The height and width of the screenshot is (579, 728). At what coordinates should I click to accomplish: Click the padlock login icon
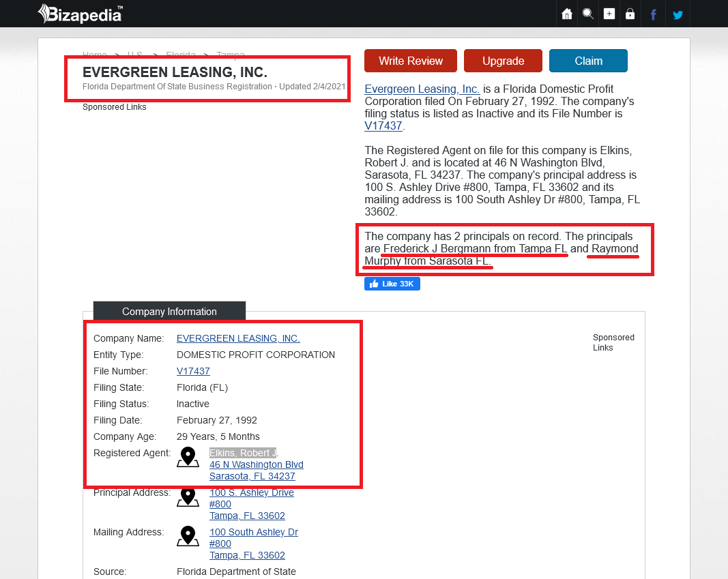pyautogui.click(x=630, y=14)
